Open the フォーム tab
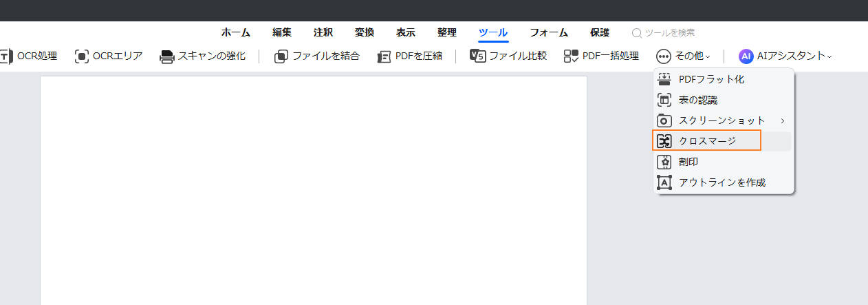This screenshot has height=305, width=868. click(x=549, y=32)
